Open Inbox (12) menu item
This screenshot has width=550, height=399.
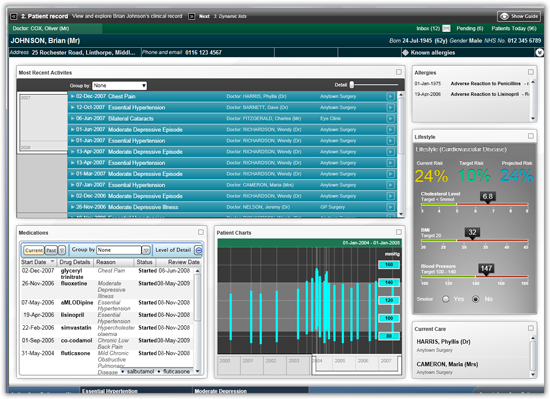[428, 28]
